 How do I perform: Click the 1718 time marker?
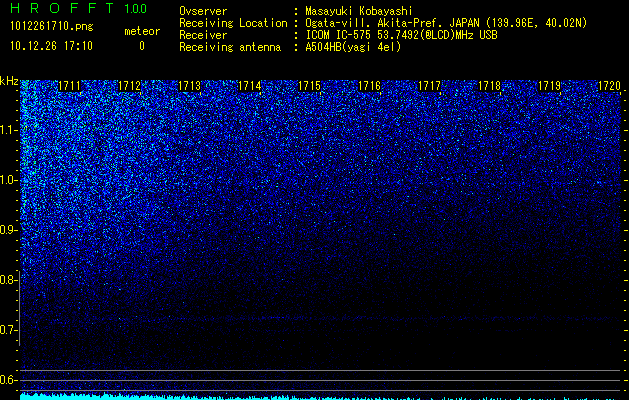[x=489, y=86]
